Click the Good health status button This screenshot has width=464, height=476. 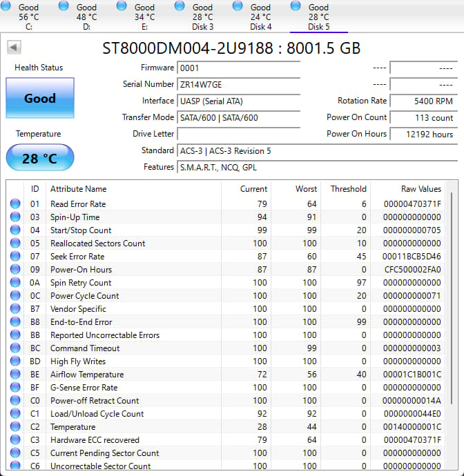(40, 98)
